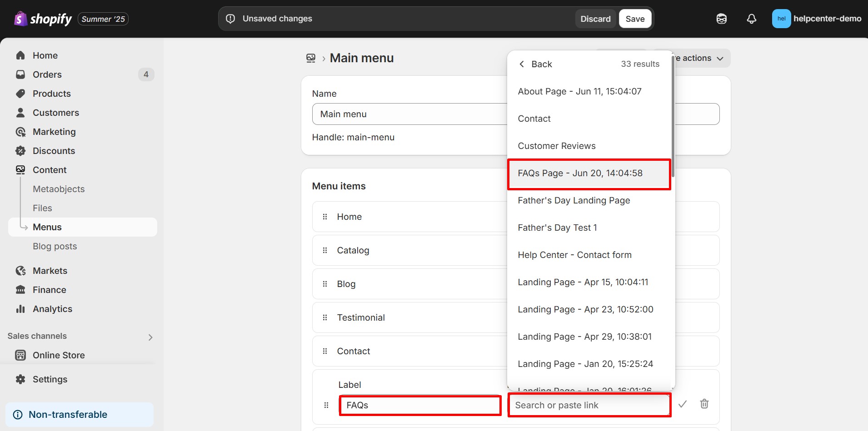Click the FAQs label input field

tap(419, 405)
